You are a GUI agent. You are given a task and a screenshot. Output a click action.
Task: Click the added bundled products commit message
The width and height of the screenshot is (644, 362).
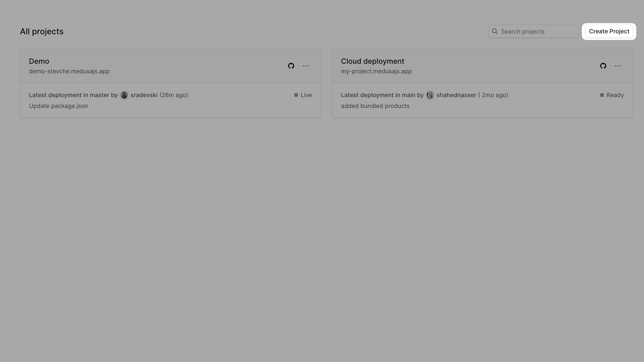(x=375, y=106)
